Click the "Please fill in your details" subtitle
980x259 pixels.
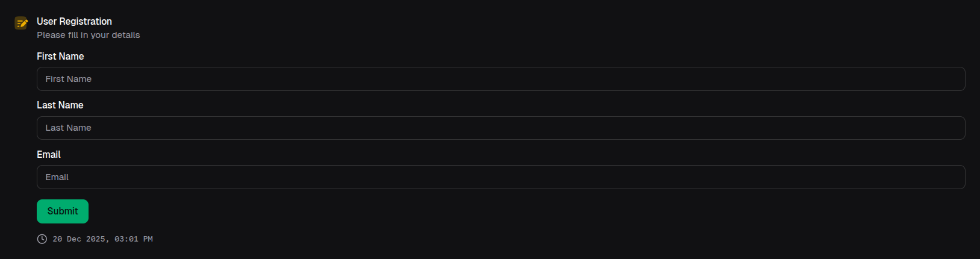tap(88, 35)
